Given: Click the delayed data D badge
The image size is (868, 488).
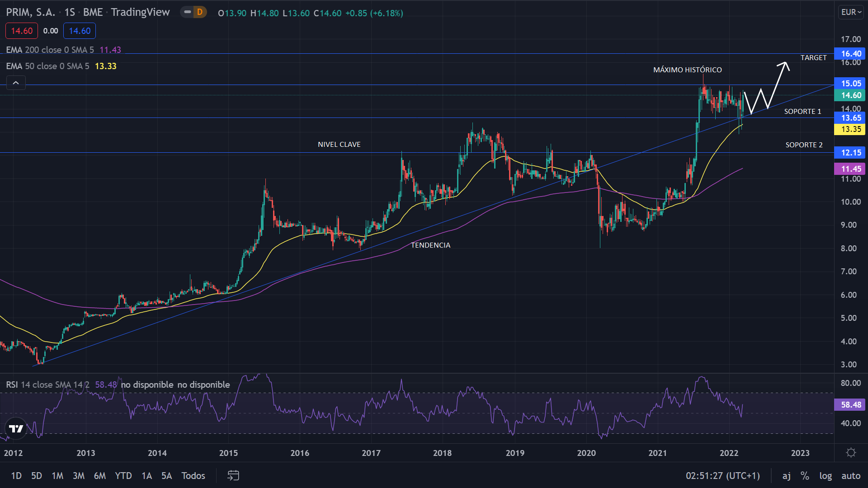Looking at the screenshot, I should tap(200, 12).
